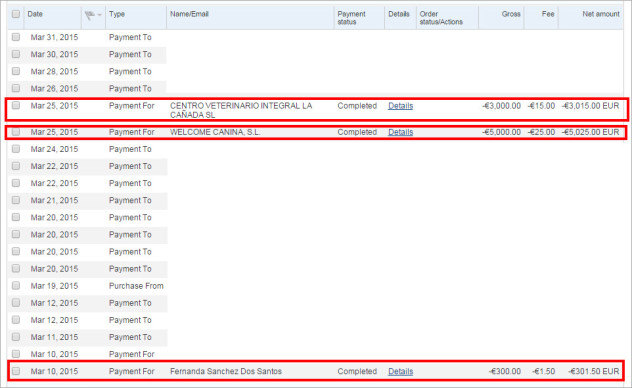Click gross amount -€3,000.00
Screen dimensions: 632x388
[x=501, y=106]
